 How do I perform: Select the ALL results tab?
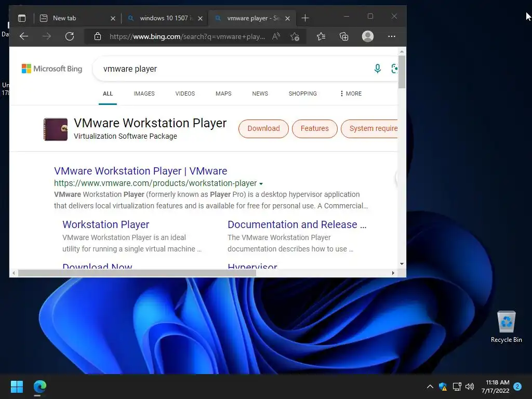point(108,94)
